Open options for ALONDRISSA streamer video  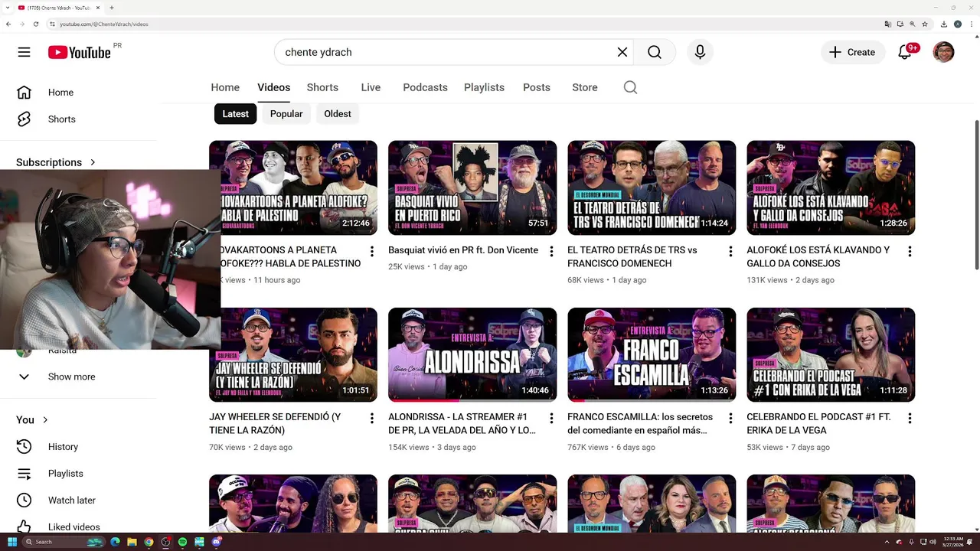[551, 419]
